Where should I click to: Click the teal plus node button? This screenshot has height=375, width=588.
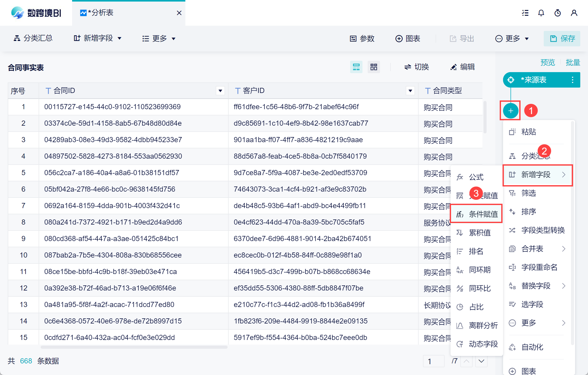(511, 111)
